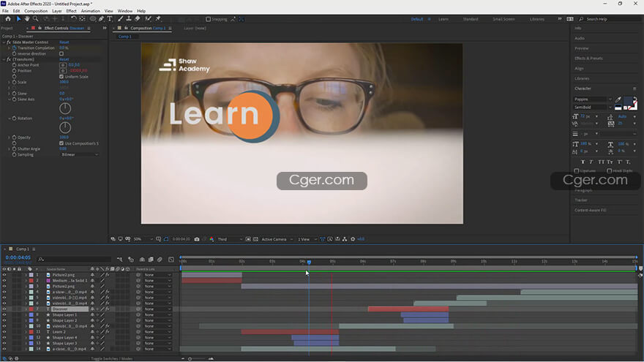Image resolution: width=644 pixels, height=362 pixels.
Task: Open the composition flowchart icon in viewer footer
Action: click(x=345, y=239)
